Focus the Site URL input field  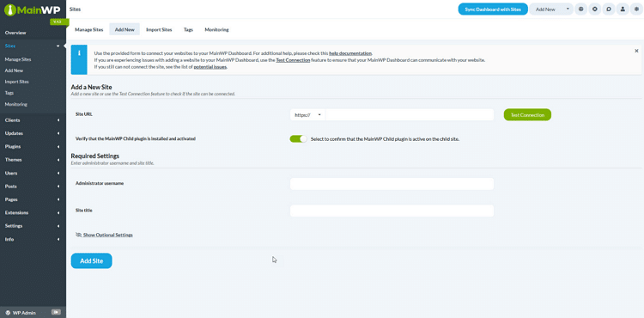click(x=410, y=115)
